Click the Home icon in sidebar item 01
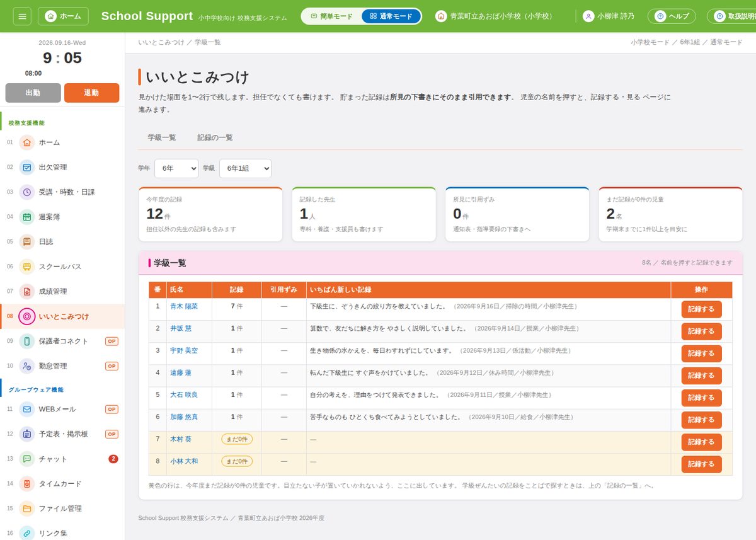The height and width of the screenshot is (540, 756). point(27,142)
